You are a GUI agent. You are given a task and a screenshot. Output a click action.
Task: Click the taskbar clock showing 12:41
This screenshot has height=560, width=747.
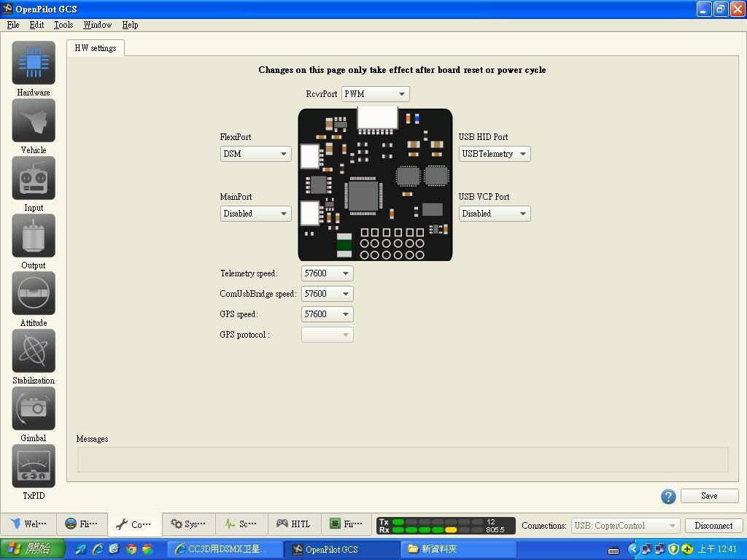(719, 549)
